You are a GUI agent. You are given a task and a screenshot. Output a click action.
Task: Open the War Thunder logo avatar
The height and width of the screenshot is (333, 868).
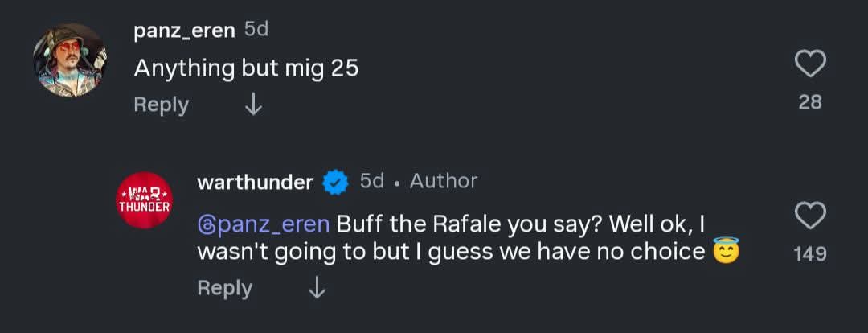coord(145,200)
